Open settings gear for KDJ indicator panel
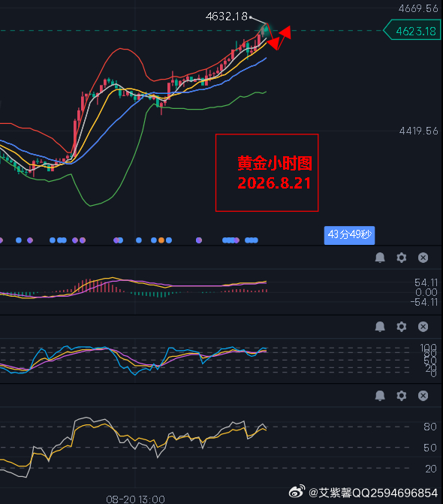The width and height of the screenshot is (443, 504). pyautogui.click(x=402, y=327)
